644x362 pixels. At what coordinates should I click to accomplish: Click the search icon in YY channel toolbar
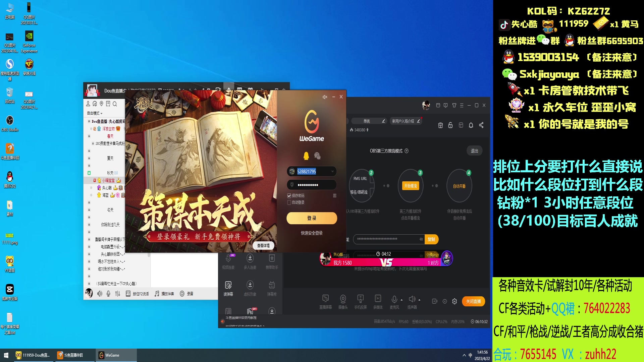[x=115, y=104]
